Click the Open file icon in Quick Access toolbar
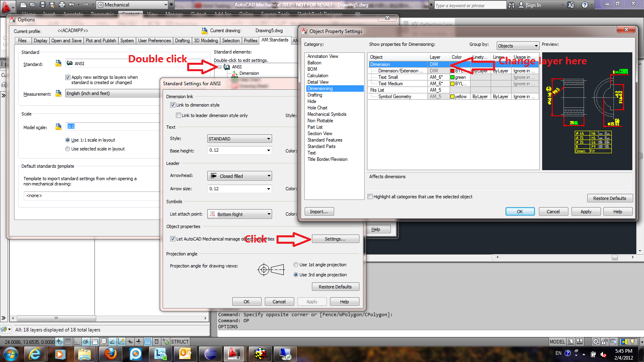The height and width of the screenshot is (362, 644). point(33,5)
